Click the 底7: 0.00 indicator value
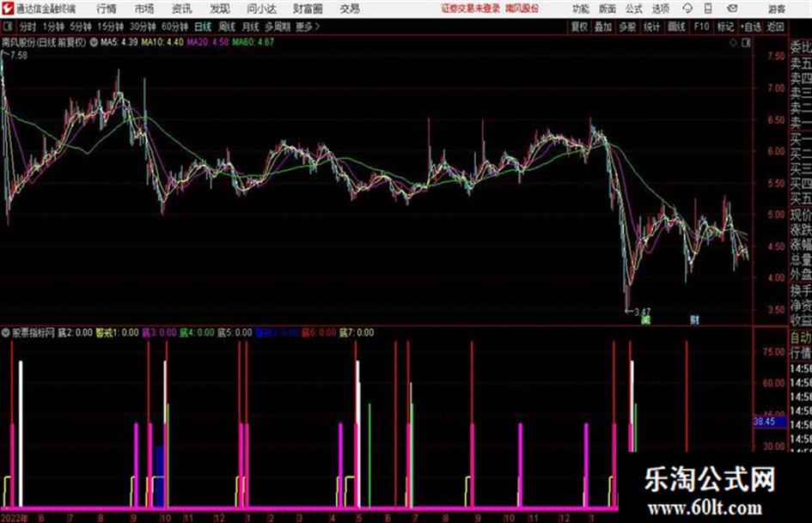The height and width of the screenshot is (523, 812). (x=357, y=333)
